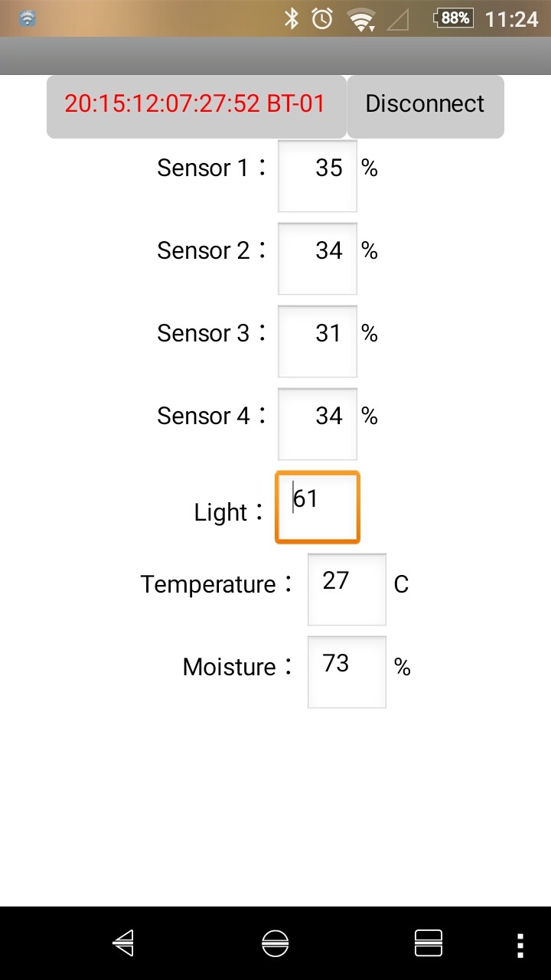The height and width of the screenshot is (980, 551).
Task: Open the recent apps icon
Action: (x=429, y=943)
